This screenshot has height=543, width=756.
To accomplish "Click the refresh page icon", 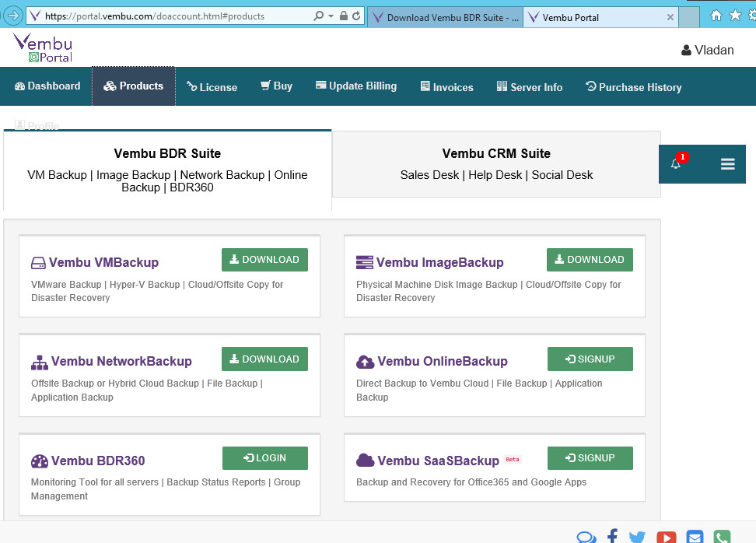I will [356, 16].
